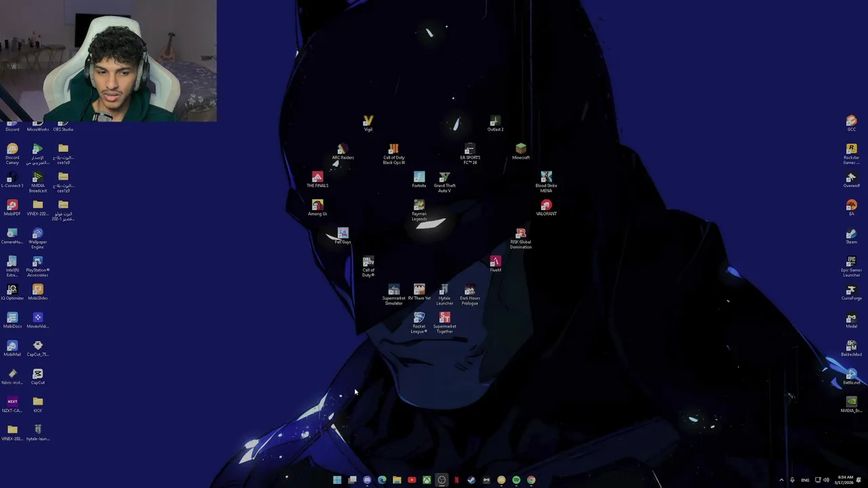The image size is (868, 488).
Task: Open the MobiDocs desktop icon
Action: point(12,321)
